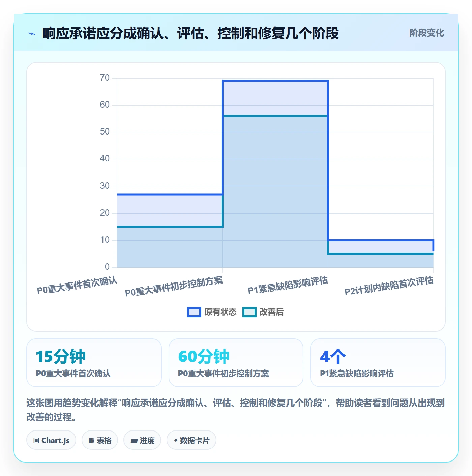472x476 pixels.
Task: Click the P0重大事件首次确认 card caption
Action: pos(73,374)
